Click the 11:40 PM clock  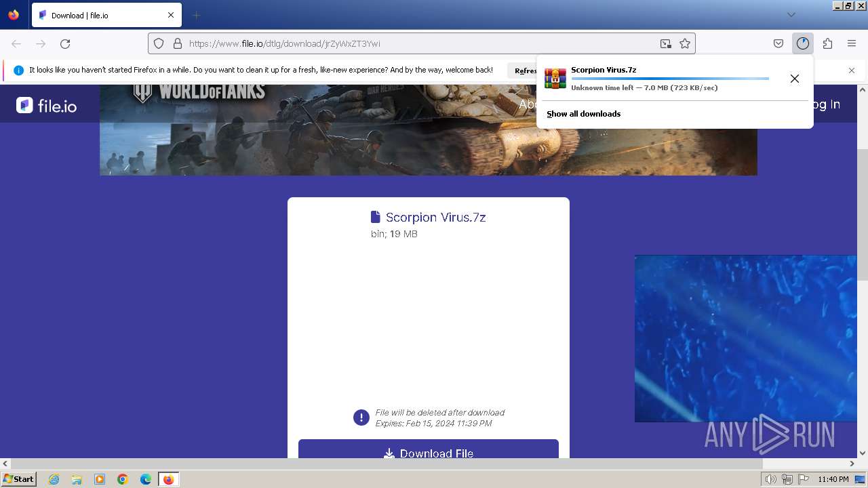pyautogui.click(x=833, y=479)
